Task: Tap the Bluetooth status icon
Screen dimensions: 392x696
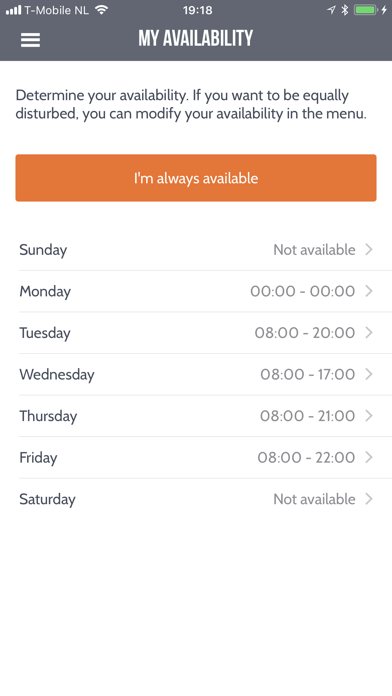Action: click(x=344, y=10)
